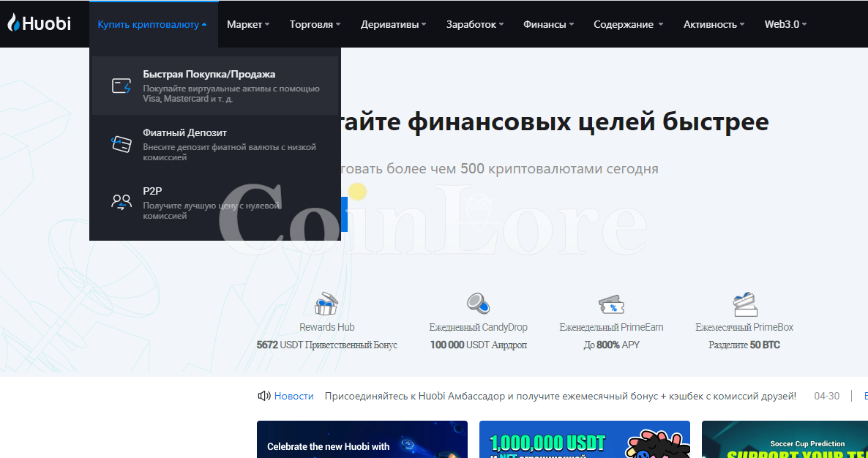Expand the Маркет dropdown
868x458 pixels.
(x=248, y=24)
